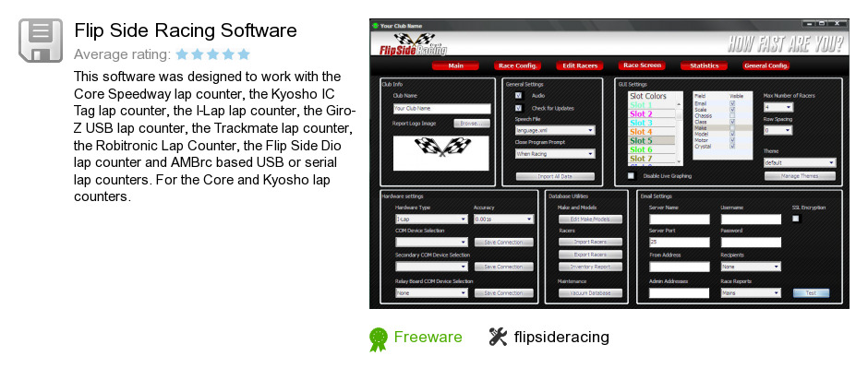Switch to the Race Config. tab
This screenshot has width=868, height=380.
coord(518,65)
